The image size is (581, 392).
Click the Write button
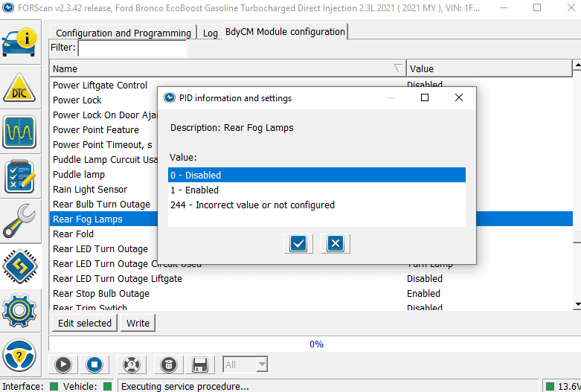[x=138, y=323]
